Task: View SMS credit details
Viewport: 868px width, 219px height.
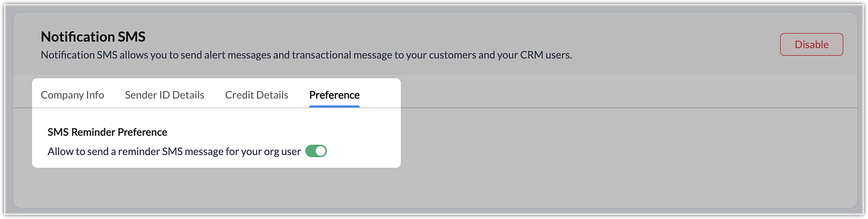Action: (x=256, y=95)
